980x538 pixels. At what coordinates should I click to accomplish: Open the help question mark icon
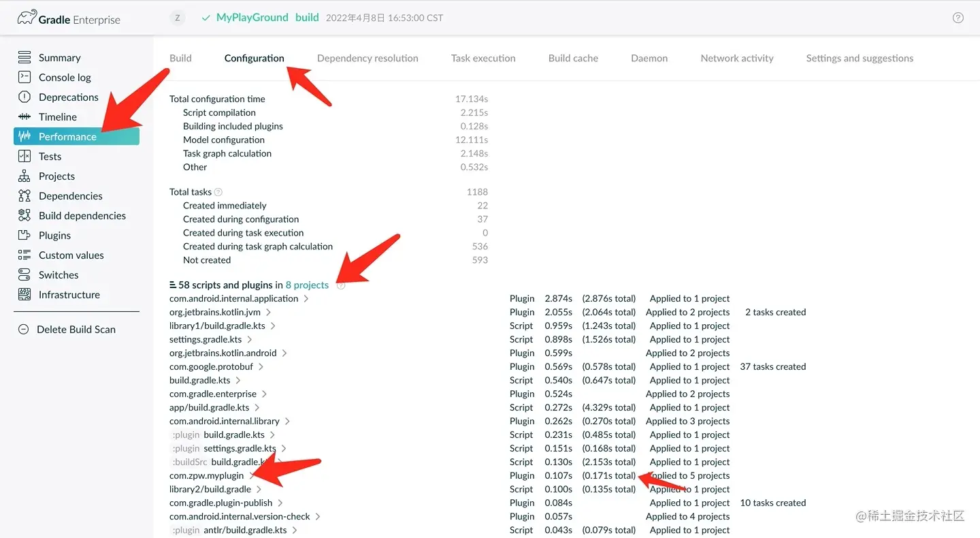coord(958,18)
